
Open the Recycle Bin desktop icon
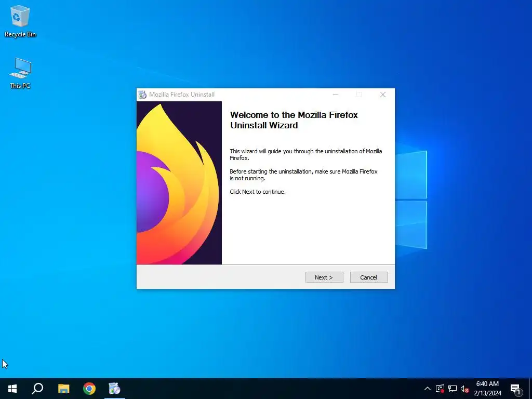coord(20,21)
